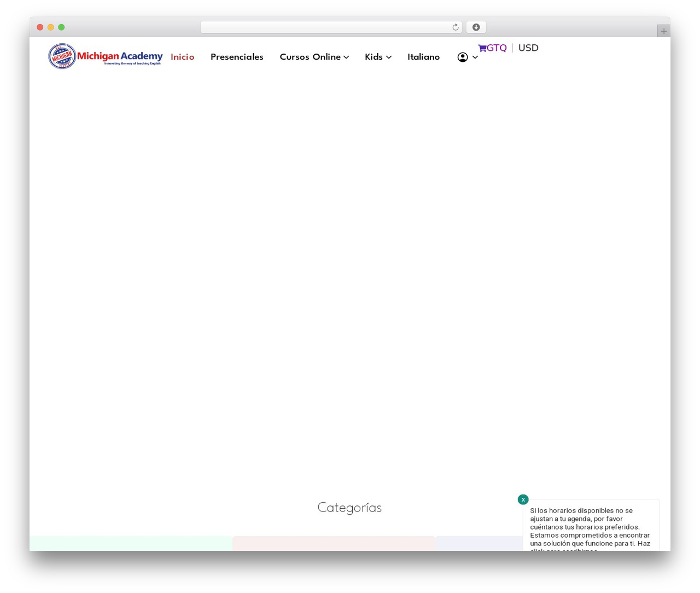
Task: Click the Michigan Academy logo
Action: point(105,56)
